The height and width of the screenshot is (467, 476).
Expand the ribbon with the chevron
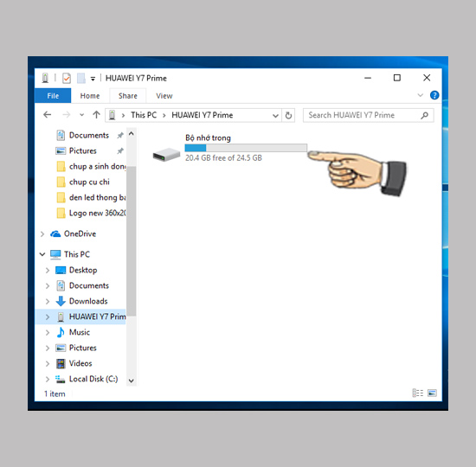(421, 95)
